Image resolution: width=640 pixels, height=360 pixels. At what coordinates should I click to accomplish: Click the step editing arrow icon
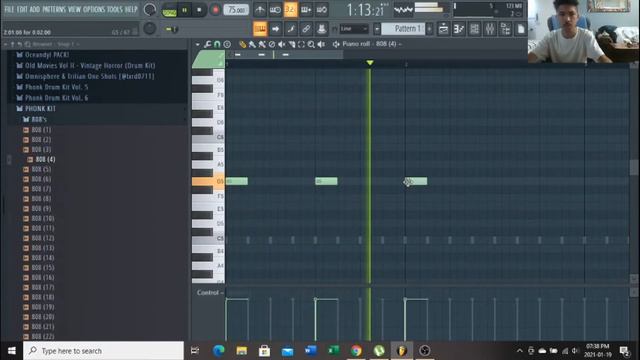276,29
